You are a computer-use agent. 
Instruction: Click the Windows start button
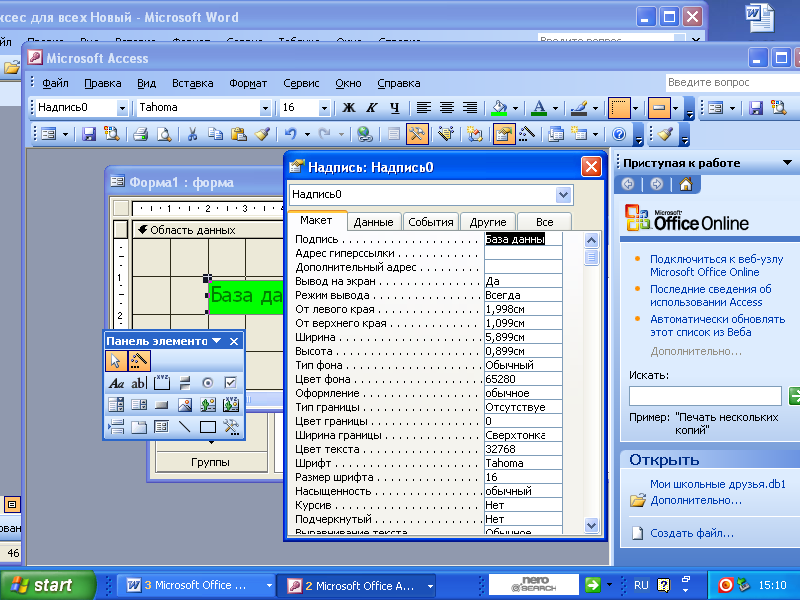pos(48,585)
